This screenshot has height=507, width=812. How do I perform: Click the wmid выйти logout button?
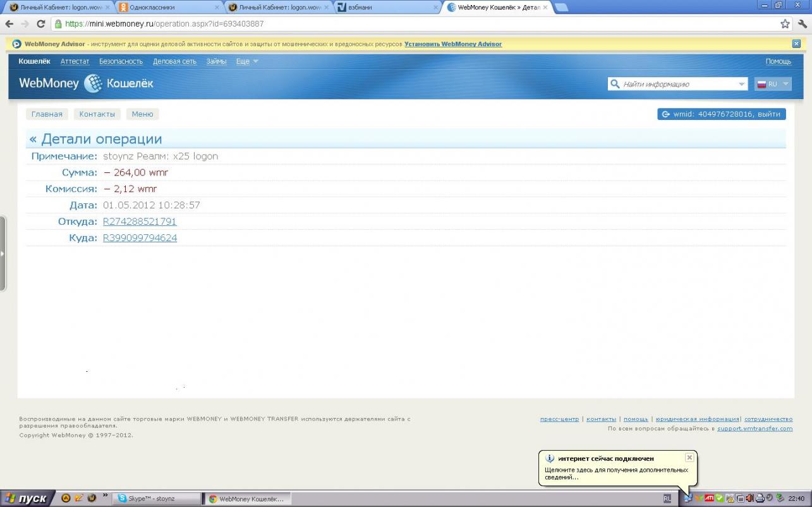point(722,114)
